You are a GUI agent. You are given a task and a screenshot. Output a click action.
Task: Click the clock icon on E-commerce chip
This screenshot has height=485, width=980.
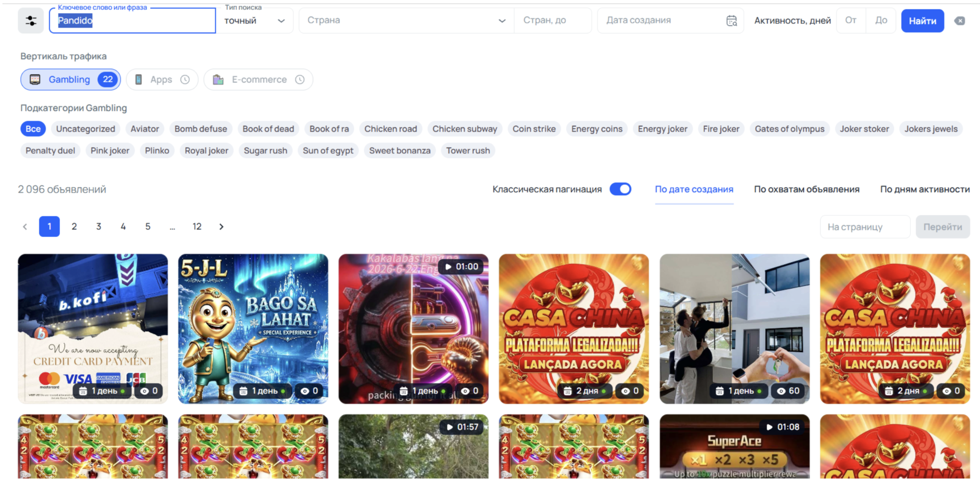click(x=300, y=80)
